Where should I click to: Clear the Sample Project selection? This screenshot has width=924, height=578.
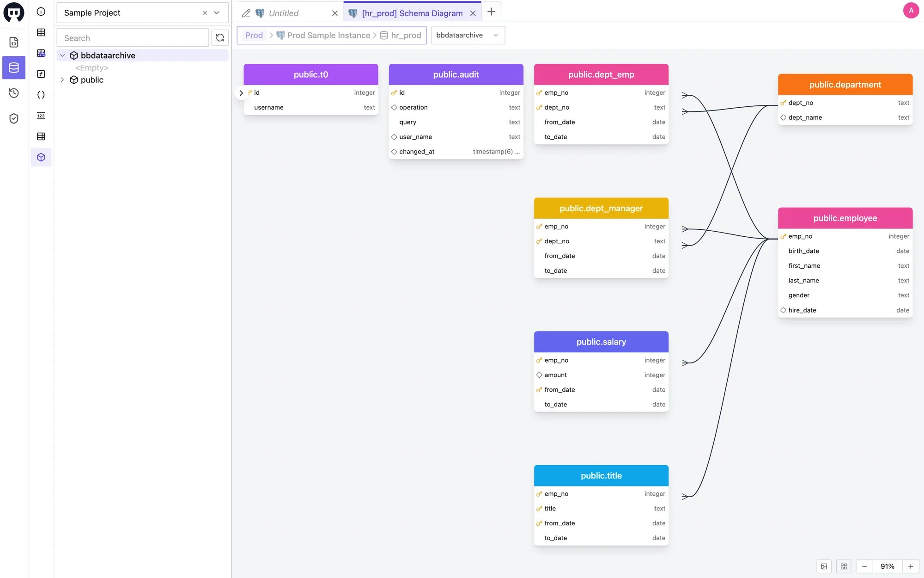(x=205, y=13)
